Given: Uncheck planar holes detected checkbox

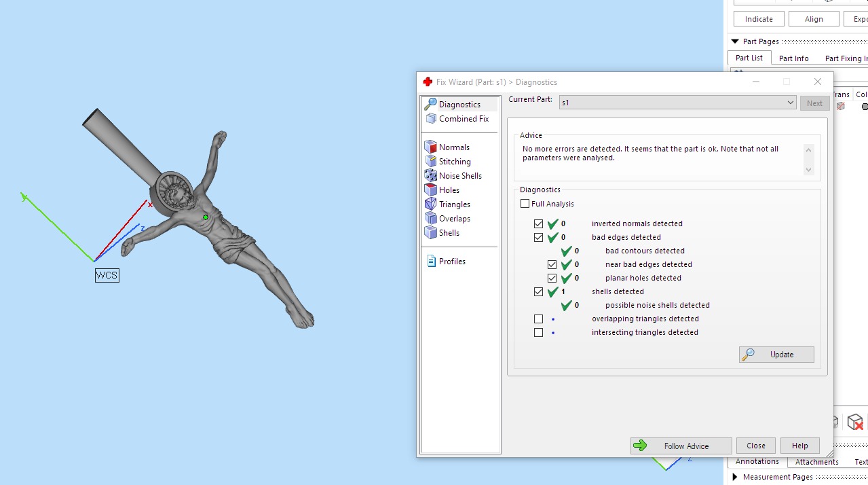Looking at the screenshot, I should click(x=552, y=278).
